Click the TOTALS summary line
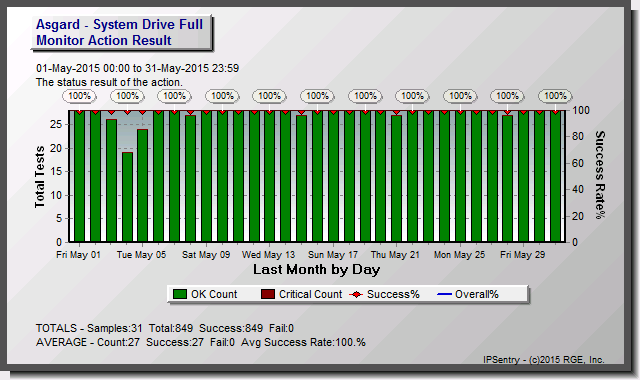The image size is (640, 380). 165,328
